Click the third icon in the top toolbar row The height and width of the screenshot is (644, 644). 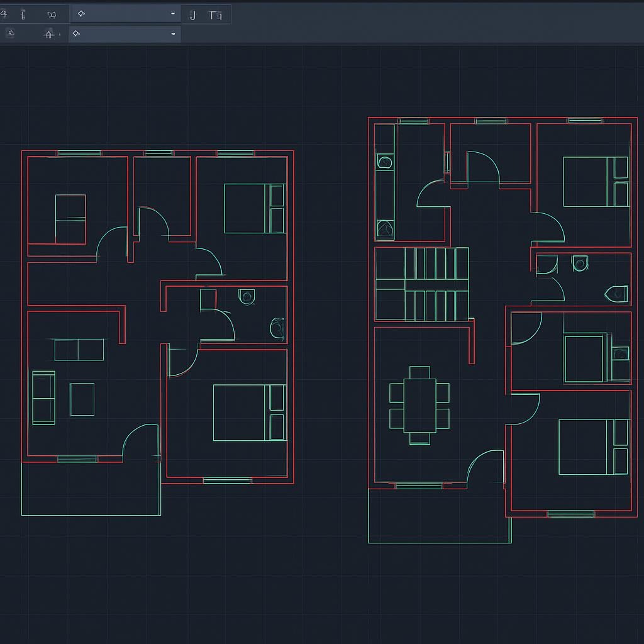51,14
